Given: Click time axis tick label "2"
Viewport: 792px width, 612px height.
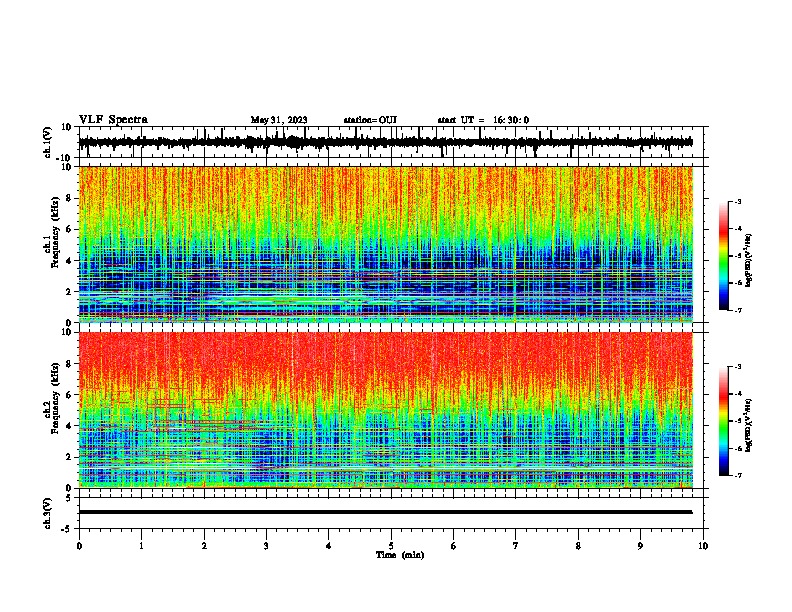Looking at the screenshot, I should 204,546.
